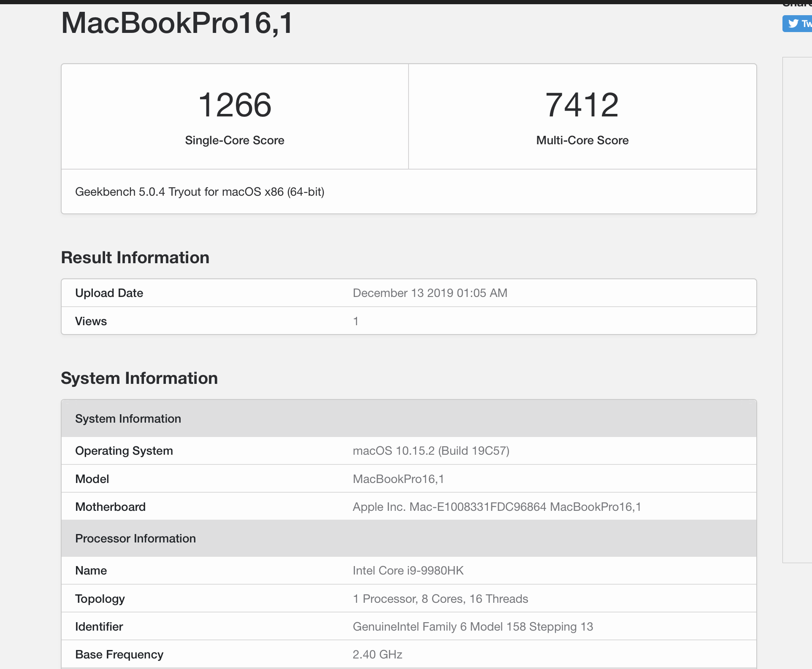Select the Apple Inc. Mac-E1008331FDC96864 motherboard value
Screen dimensions: 812x669
click(497, 507)
